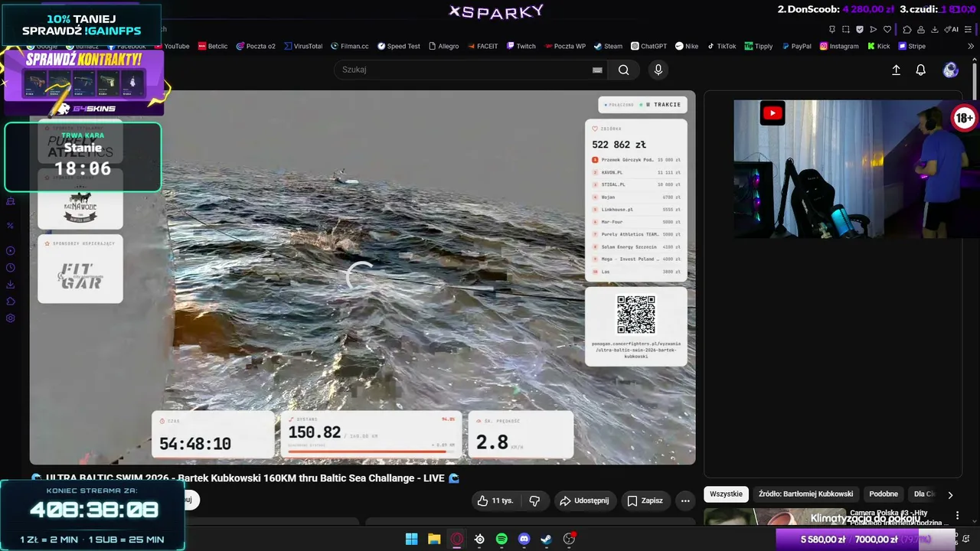
Task: Like the video with 11 tys. likes
Action: 495,500
